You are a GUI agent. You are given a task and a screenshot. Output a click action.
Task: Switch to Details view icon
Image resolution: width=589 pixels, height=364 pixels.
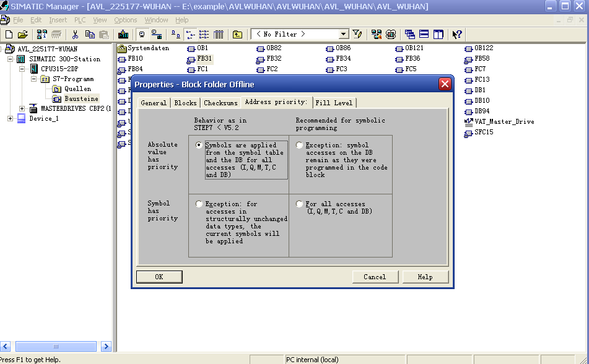(x=219, y=35)
